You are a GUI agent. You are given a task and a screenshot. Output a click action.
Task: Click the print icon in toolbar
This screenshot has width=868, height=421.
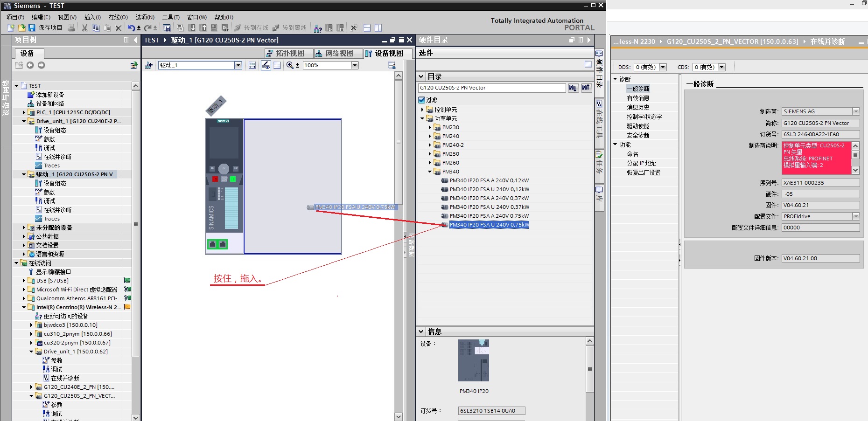click(x=71, y=28)
